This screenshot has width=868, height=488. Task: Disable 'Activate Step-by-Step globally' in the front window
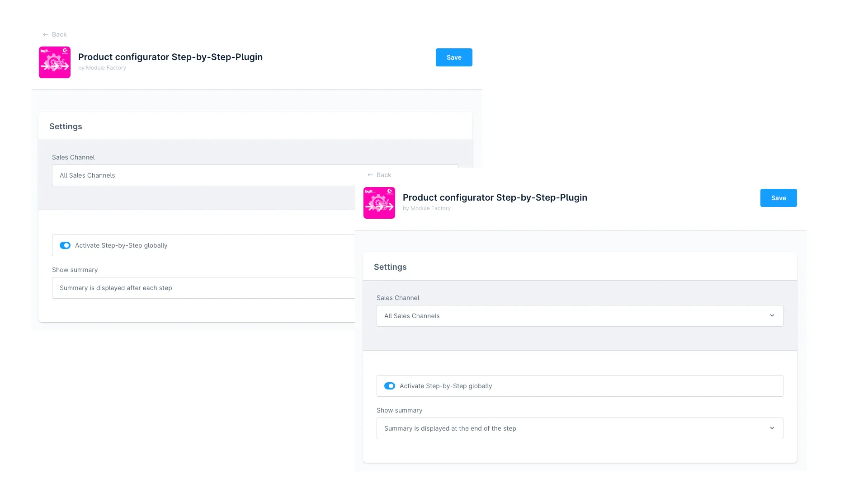390,386
